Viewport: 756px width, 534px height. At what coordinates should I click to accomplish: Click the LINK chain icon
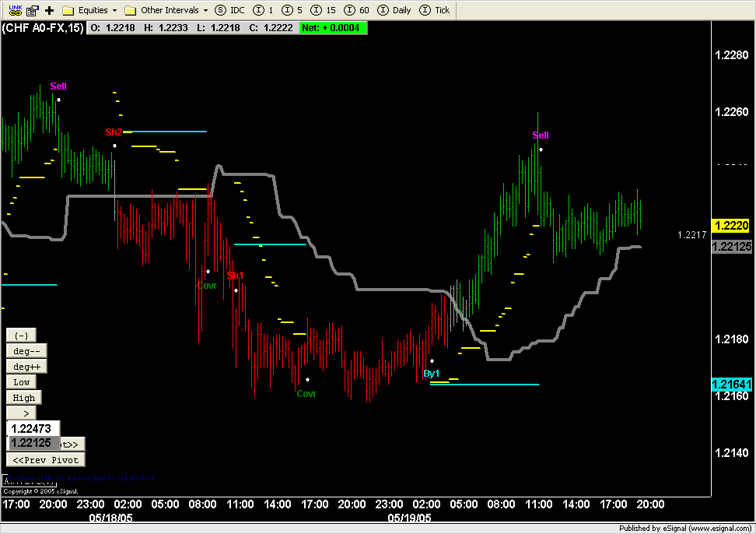pos(16,10)
